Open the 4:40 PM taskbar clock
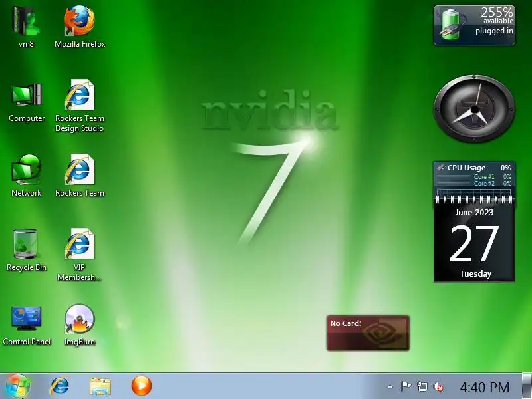 485,387
